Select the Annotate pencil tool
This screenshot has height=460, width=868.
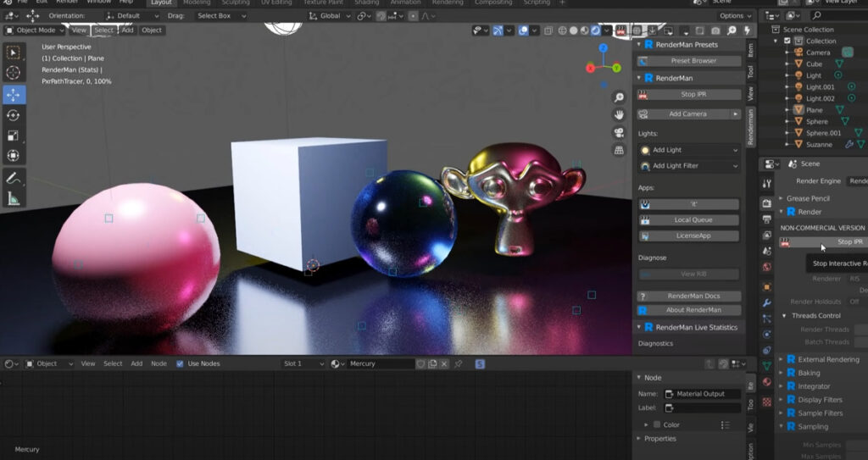coord(13,178)
